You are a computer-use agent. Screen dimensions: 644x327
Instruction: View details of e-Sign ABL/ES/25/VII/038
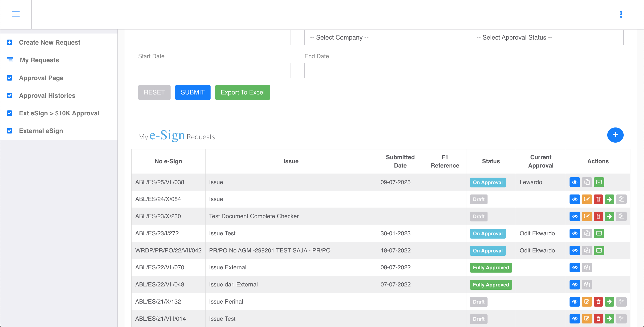coord(575,182)
